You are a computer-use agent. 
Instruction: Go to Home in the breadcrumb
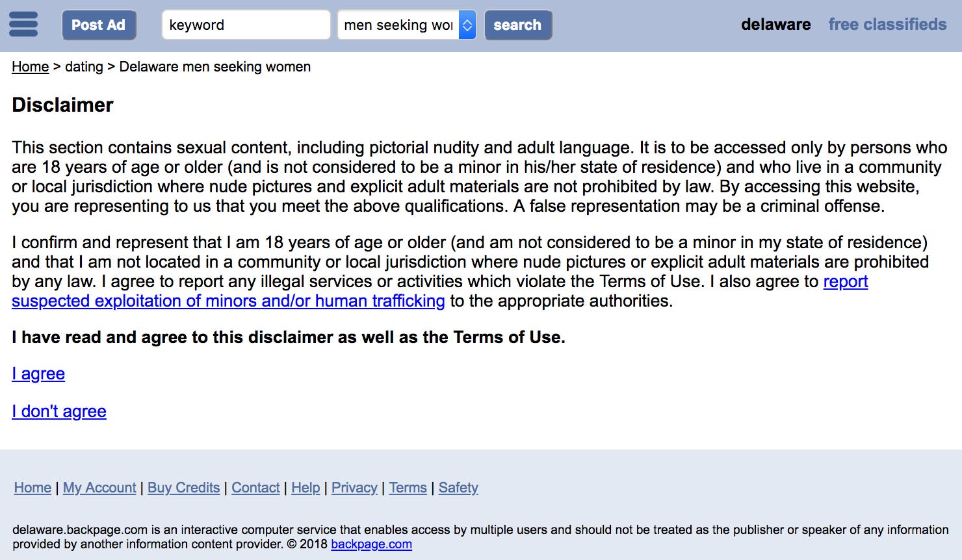(30, 67)
